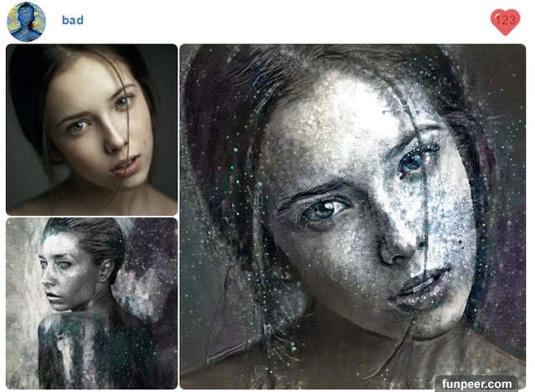Open the author's profile picture
This screenshot has width=535, height=392.
pos(26,22)
